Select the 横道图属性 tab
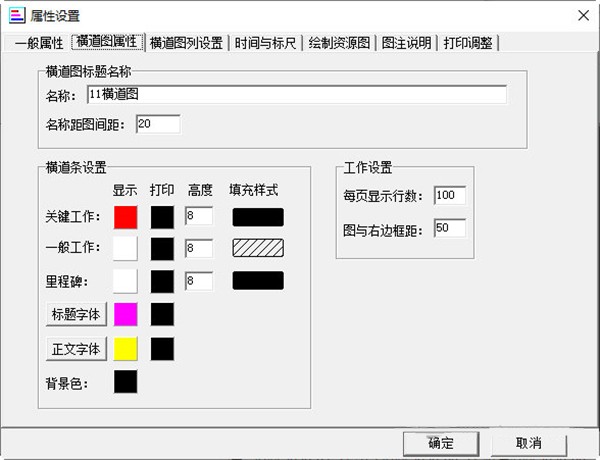This screenshot has height=460, width=600. pyautogui.click(x=107, y=41)
